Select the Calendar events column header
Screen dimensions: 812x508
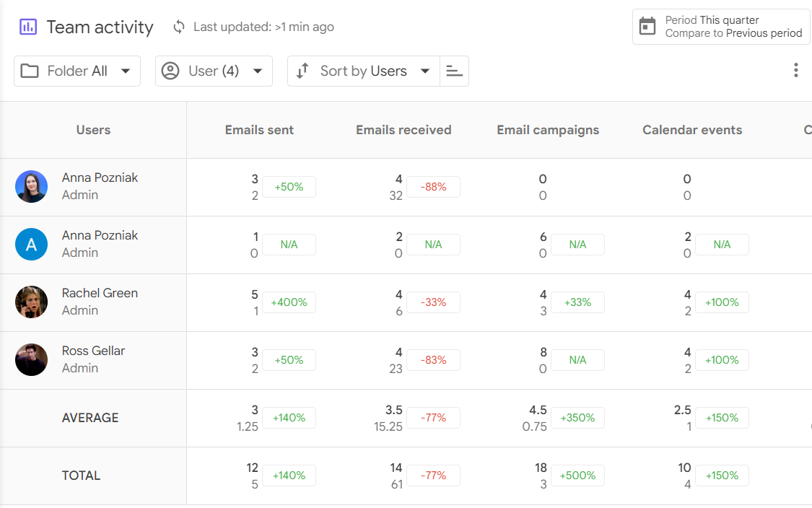coord(692,130)
